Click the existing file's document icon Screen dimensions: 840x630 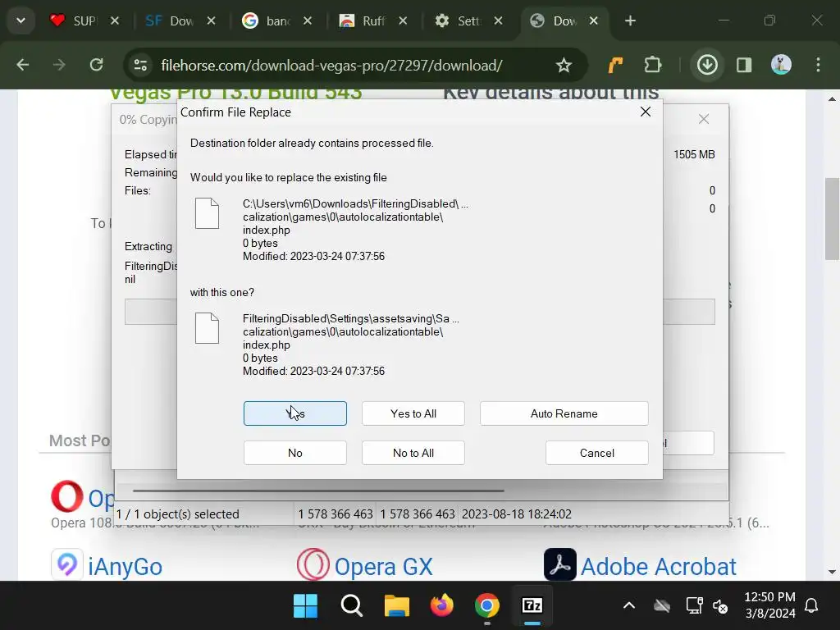208,213
